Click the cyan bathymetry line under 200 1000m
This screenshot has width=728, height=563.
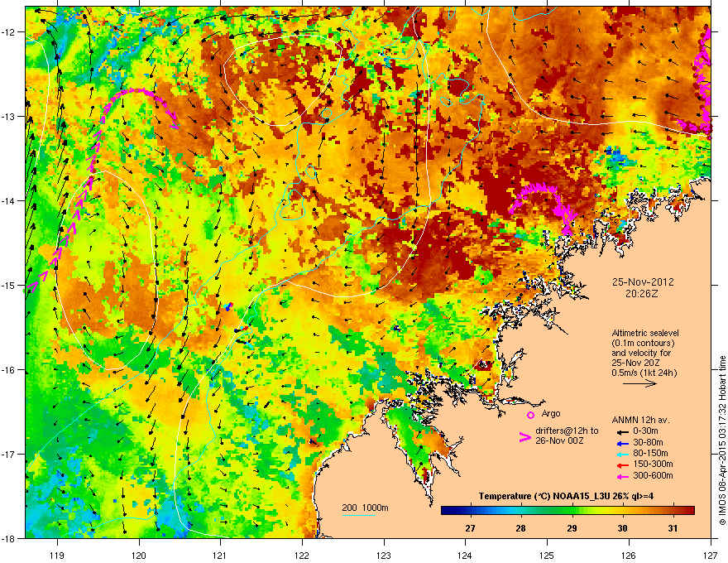(359, 515)
